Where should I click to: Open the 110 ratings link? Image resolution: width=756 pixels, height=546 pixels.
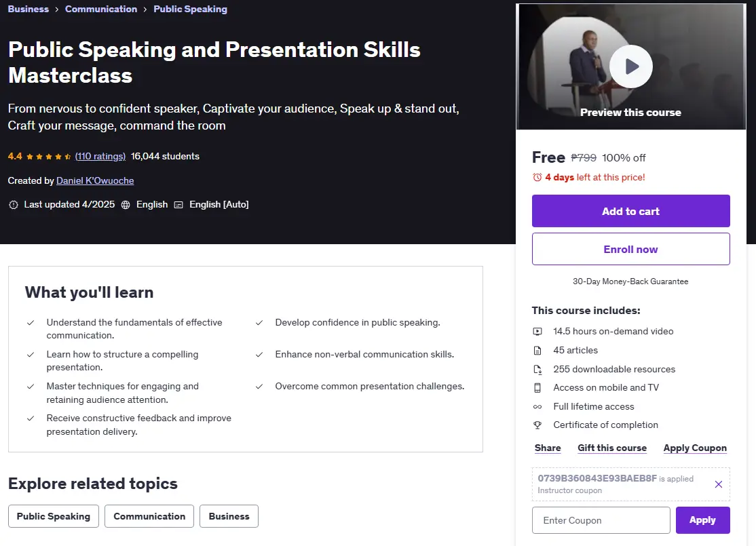pyautogui.click(x=100, y=156)
